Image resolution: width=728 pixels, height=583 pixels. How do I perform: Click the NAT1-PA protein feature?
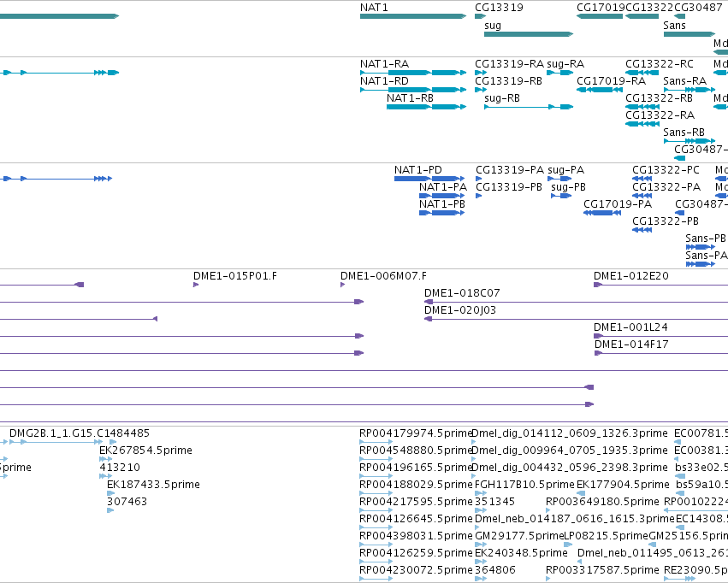(442, 196)
